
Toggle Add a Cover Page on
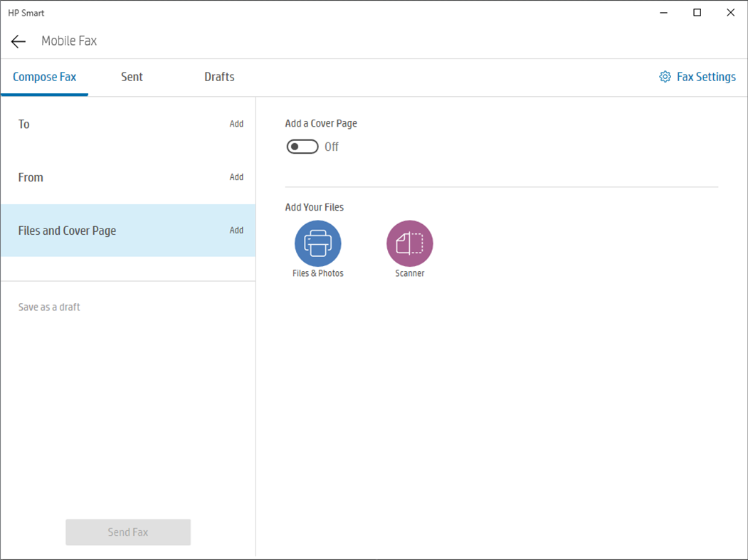click(x=302, y=147)
